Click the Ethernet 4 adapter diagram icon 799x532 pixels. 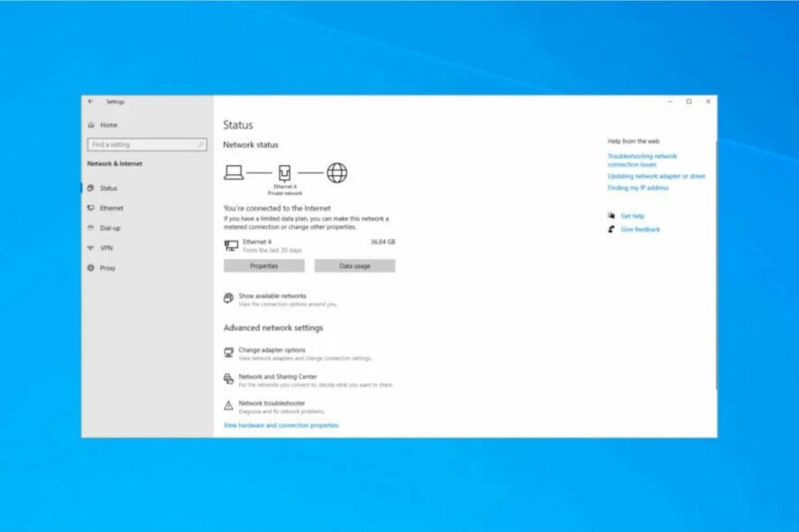point(284,173)
